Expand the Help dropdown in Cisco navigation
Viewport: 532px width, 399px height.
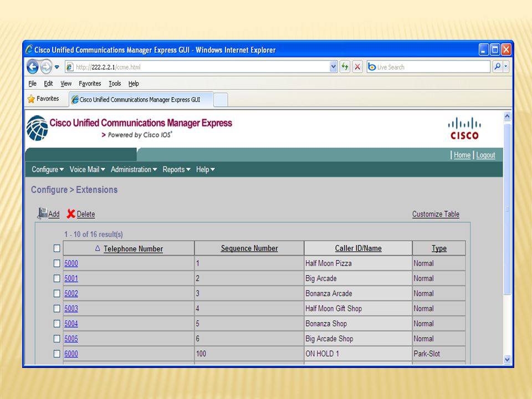coord(205,170)
